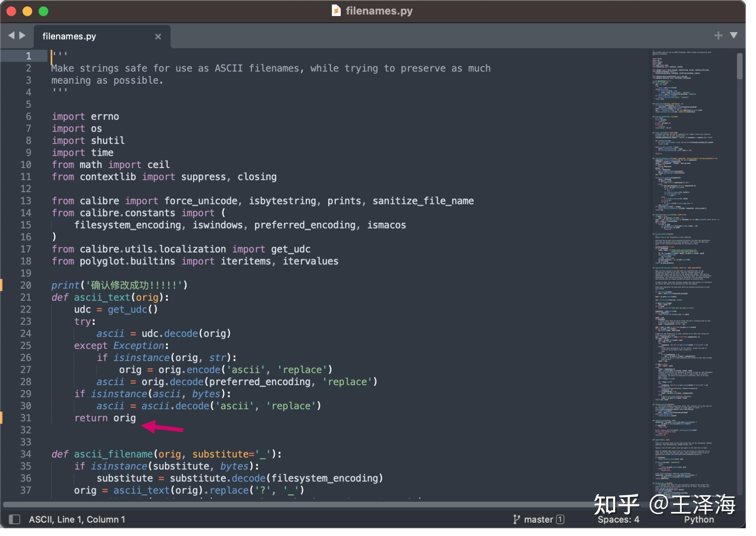Click 'if isinstance(ascii, bytes):' on line 29

153,394
